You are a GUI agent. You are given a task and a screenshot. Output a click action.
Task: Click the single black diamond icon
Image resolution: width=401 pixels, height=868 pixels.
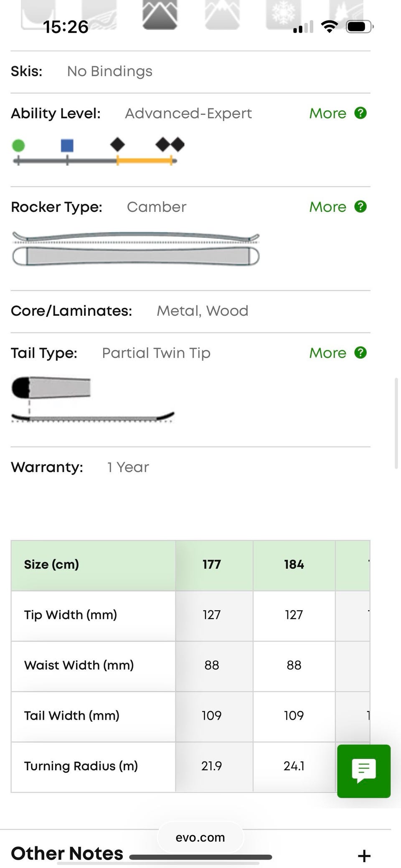tap(117, 145)
